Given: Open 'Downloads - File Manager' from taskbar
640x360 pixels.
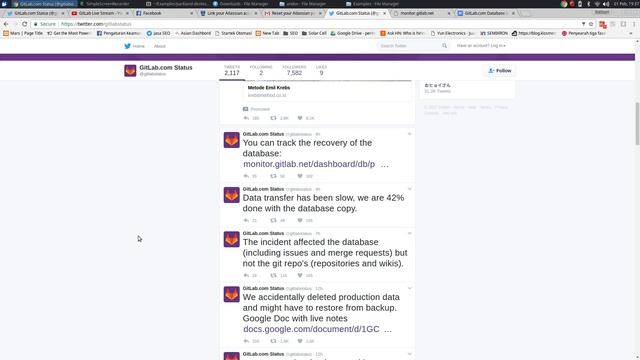Looking at the screenshot, I should click(241, 4).
